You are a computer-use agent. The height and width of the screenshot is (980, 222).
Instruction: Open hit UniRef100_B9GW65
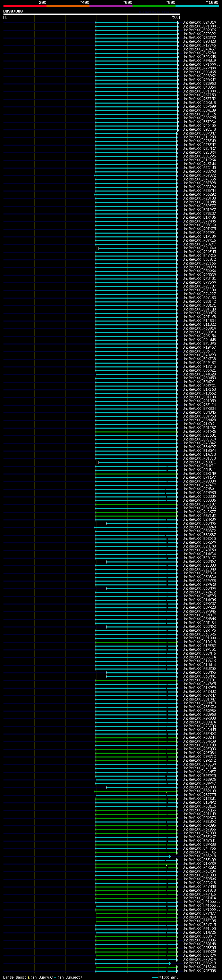click(x=199, y=72)
